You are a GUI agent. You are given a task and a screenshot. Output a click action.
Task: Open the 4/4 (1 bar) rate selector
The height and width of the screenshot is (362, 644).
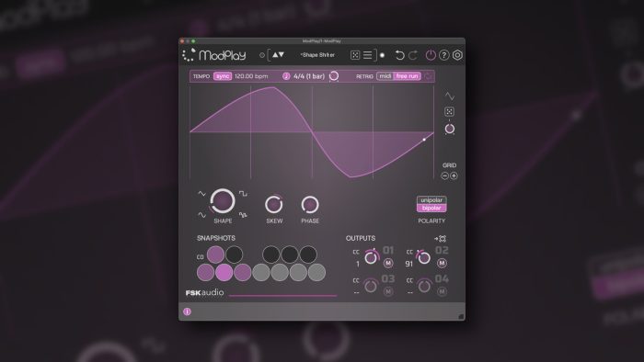pos(309,76)
